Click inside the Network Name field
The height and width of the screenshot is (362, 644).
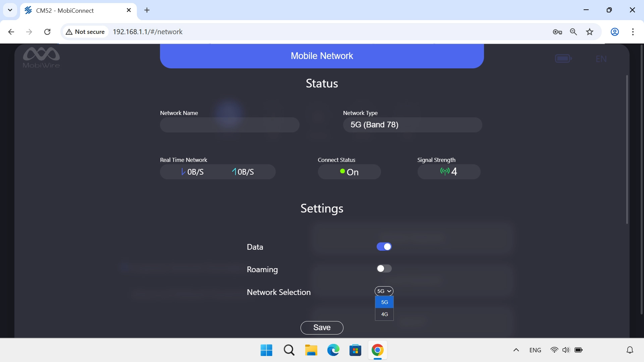point(229,125)
